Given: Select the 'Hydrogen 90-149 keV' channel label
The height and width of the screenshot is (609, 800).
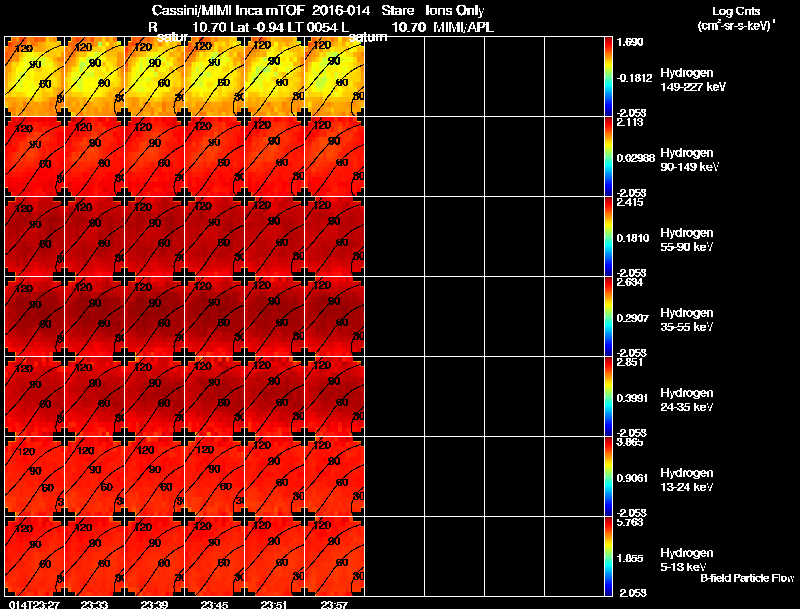Looking at the screenshot, I should tap(689, 160).
